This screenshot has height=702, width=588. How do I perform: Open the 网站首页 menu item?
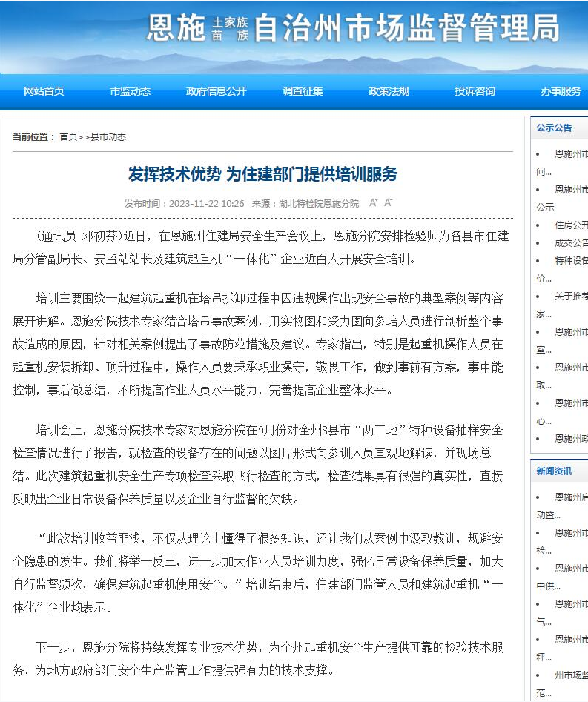[44, 91]
